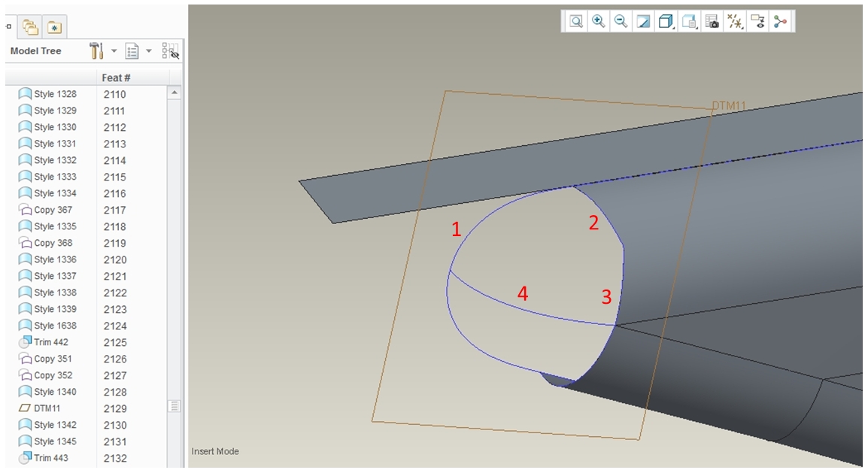Screen dimensions: 868x470
Task: Click feature number 2125 cell
Action: (x=114, y=343)
